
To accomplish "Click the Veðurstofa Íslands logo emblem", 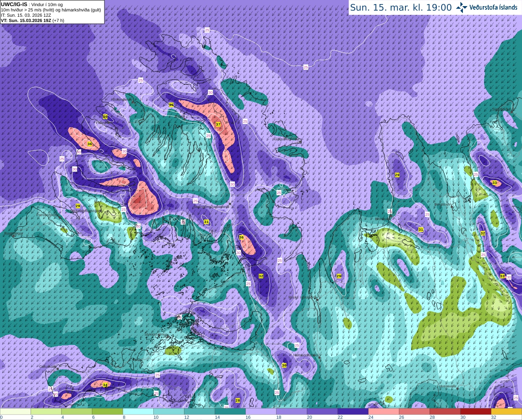I will pos(462,7).
